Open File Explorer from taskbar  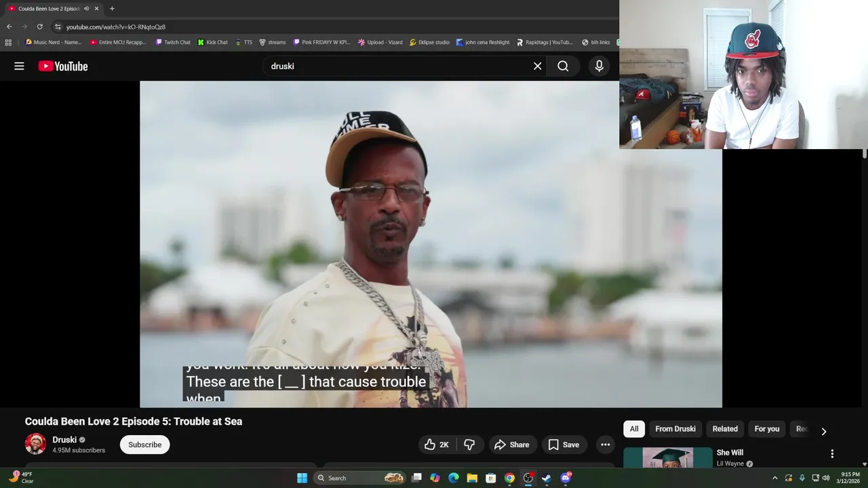pos(472,478)
